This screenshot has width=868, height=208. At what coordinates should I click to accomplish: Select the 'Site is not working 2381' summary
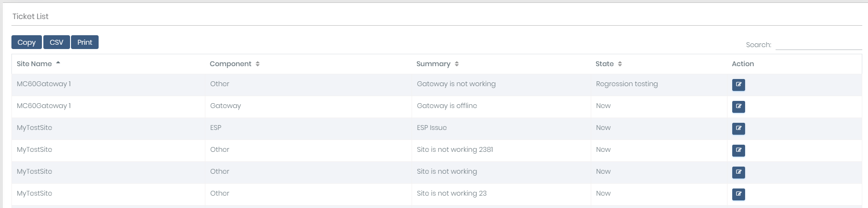(454, 149)
